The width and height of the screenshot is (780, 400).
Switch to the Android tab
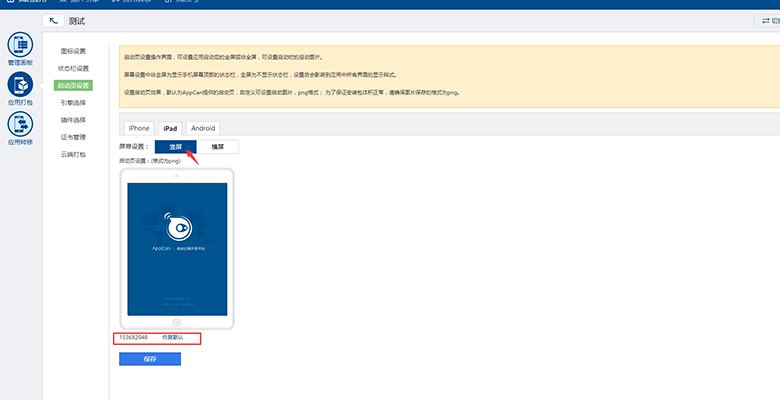[203, 128]
